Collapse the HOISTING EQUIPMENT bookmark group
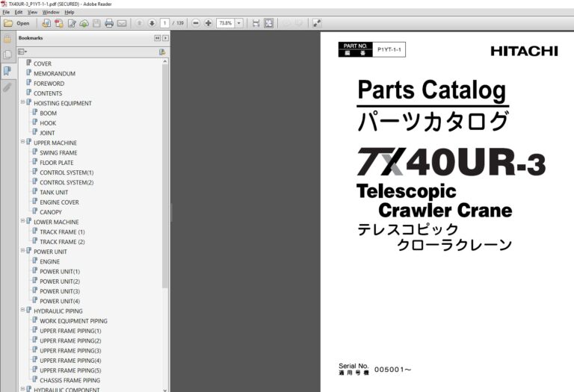574x392 pixels. pos(22,102)
